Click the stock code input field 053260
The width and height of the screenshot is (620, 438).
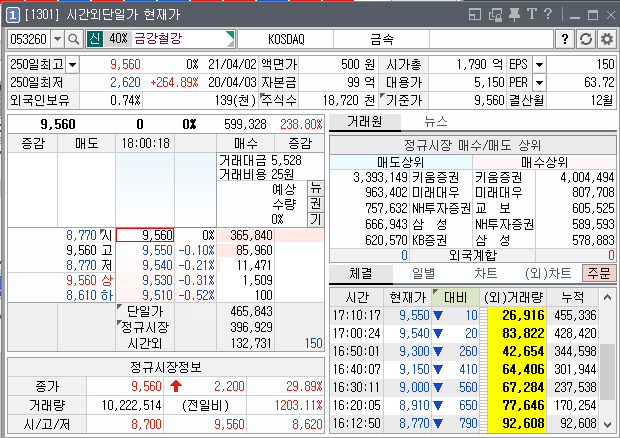[28, 38]
